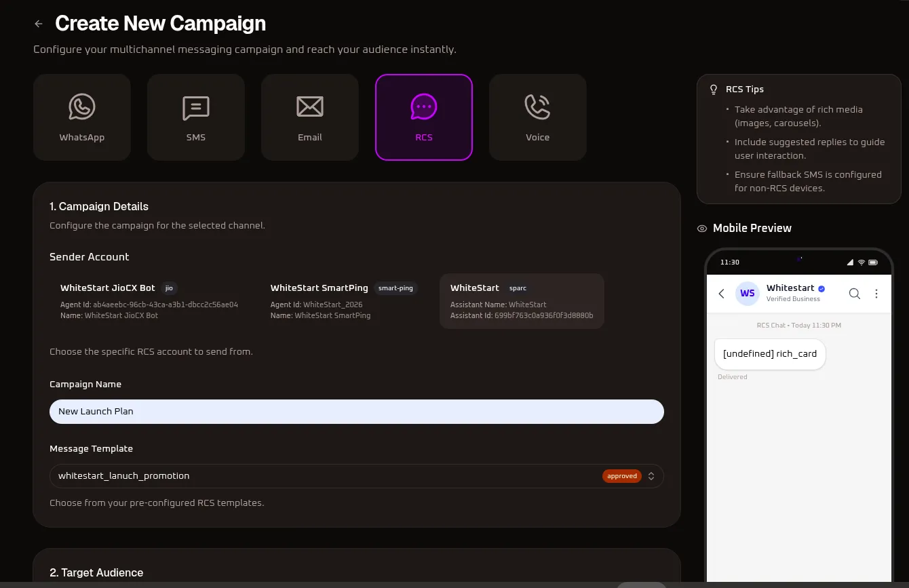Click the [undefined] rich_card message bubble
This screenshot has width=909, height=588.
[x=770, y=354]
